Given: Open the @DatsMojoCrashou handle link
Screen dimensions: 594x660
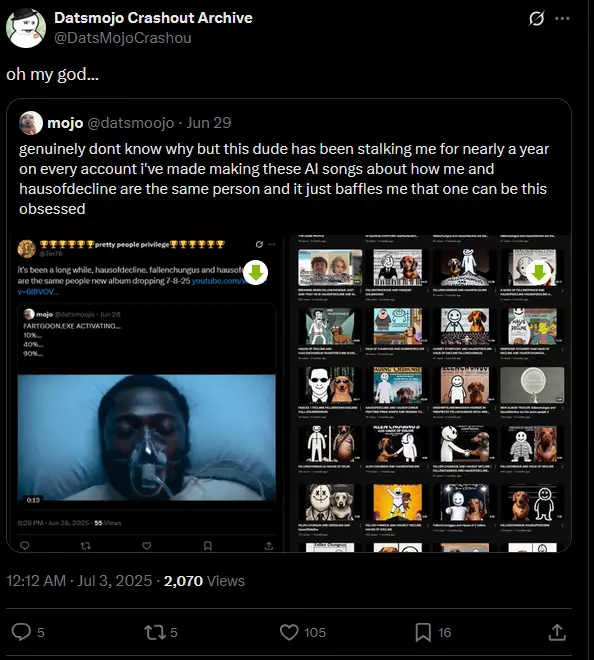Looking at the screenshot, I should pos(123,38).
